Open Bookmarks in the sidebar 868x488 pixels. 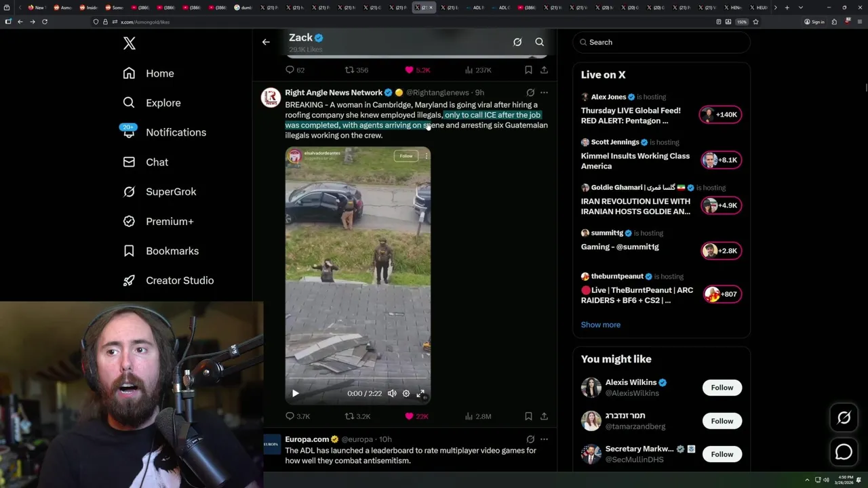[x=161, y=251]
